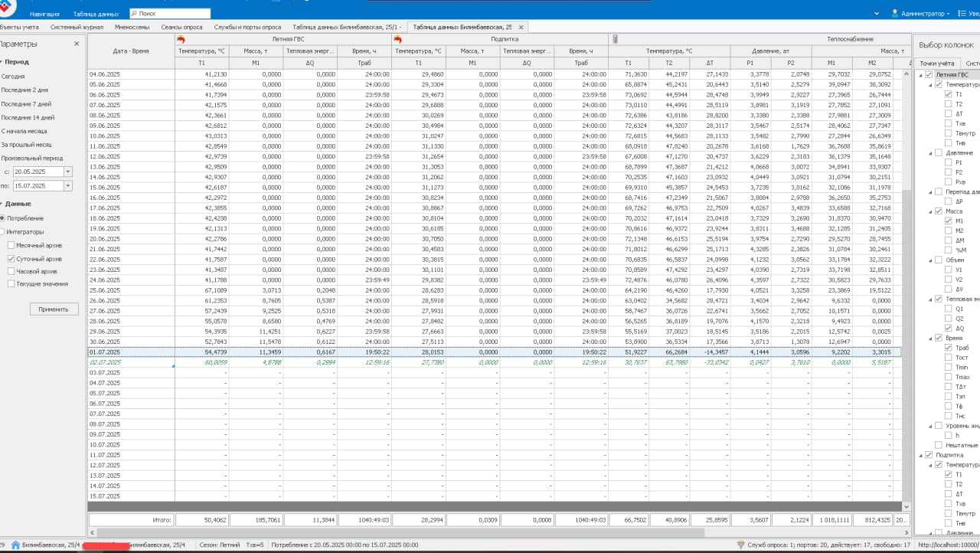Image resolution: width=980 pixels, height=553 pixels.
Task: Uncheck Суточный архив checkbox
Action: tap(11, 259)
